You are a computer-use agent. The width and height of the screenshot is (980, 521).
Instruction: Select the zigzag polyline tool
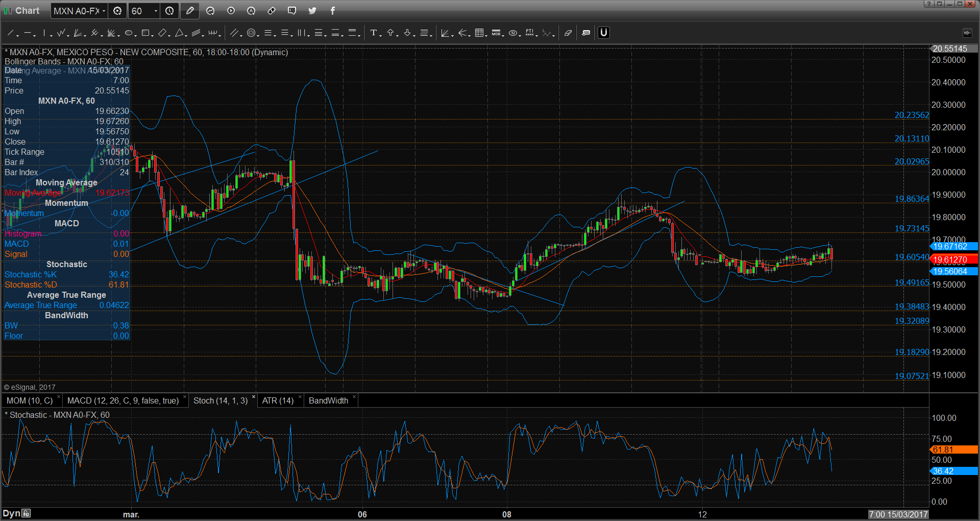(x=61, y=33)
